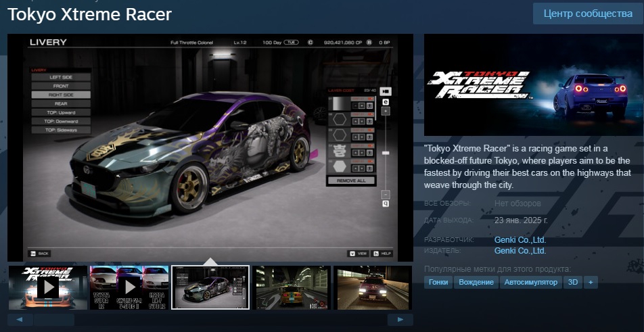644x332 pixels.
Task: Click the Популярные метки для этого продукта text
Action: (x=497, y=269)
